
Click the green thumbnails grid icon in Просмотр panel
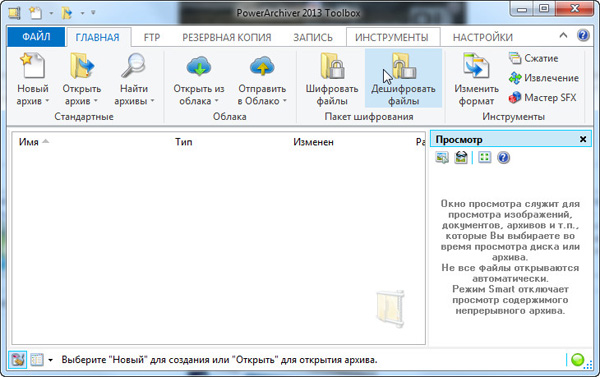coord(484,157)
